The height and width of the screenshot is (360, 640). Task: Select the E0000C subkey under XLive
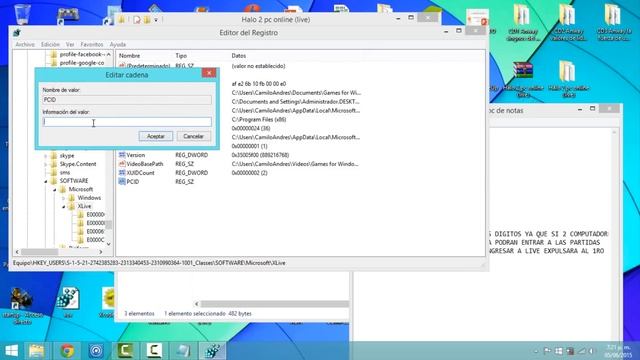95,240
